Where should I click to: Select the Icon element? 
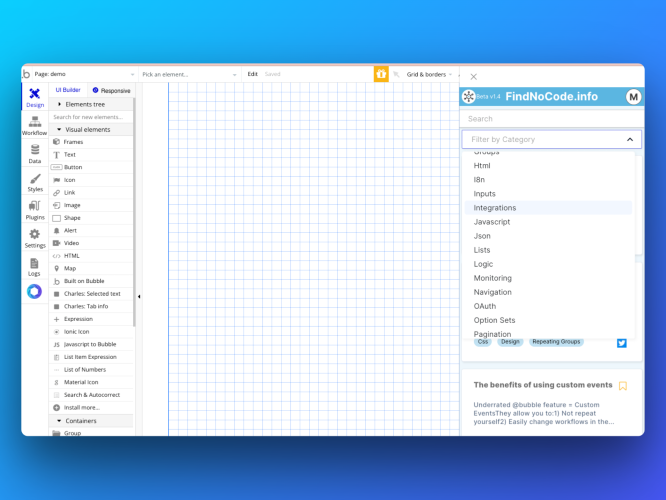pyautogui.click(x=91, y=180)
